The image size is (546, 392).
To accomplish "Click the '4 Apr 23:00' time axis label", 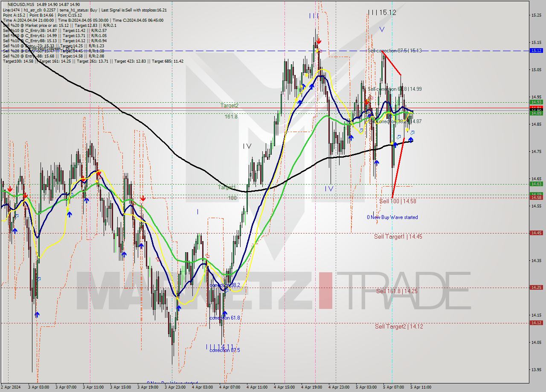I will 339,387.
